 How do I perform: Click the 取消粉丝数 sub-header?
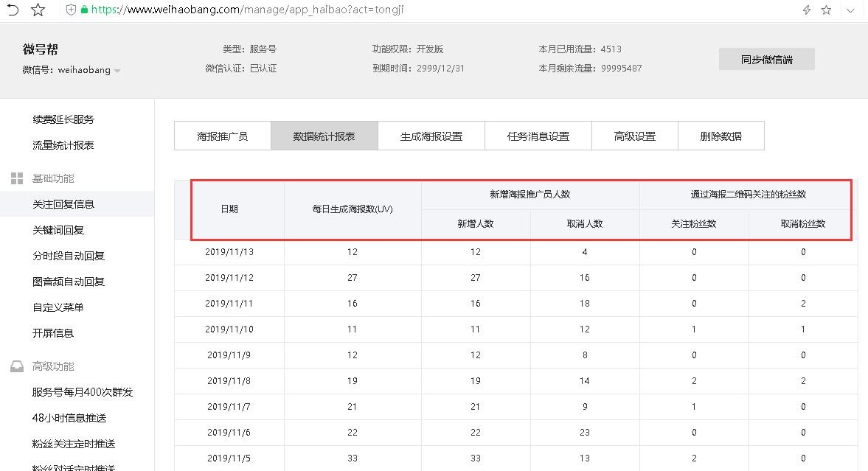(x=803, y=224)
